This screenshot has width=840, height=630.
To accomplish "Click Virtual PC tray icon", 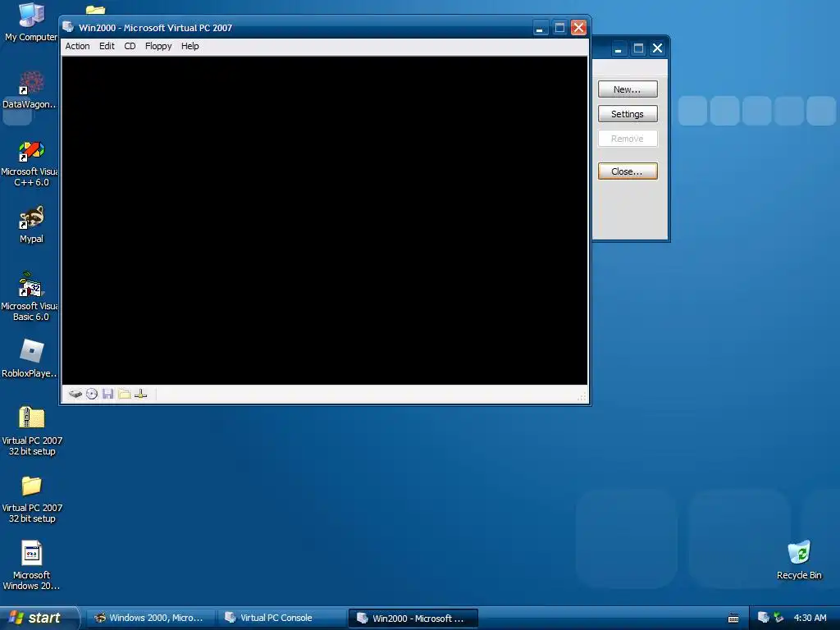I will (763, 618).
